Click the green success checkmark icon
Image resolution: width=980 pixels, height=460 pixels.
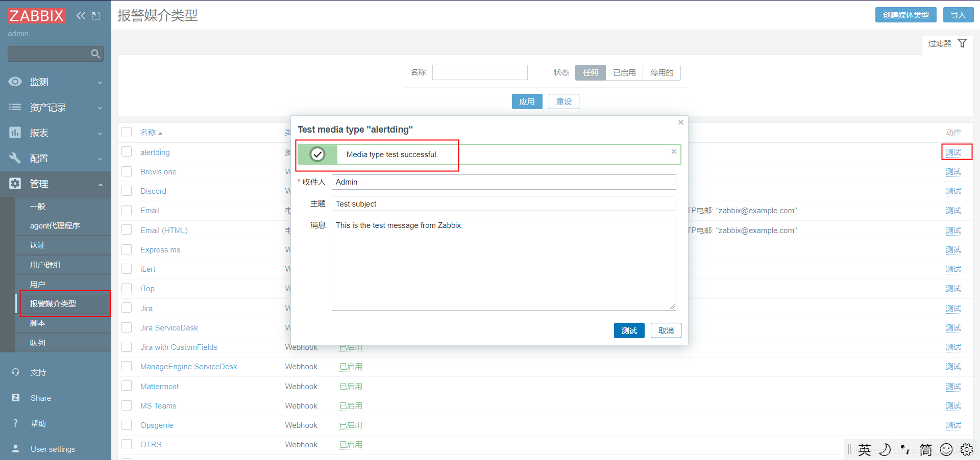pyautogui.click(x=317, y=154)
